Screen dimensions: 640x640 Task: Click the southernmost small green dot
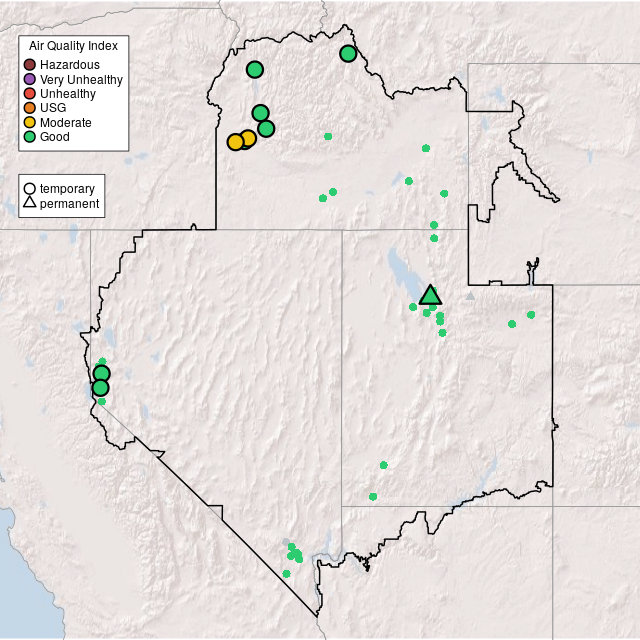pyautogui.click(x=287, y=573)
